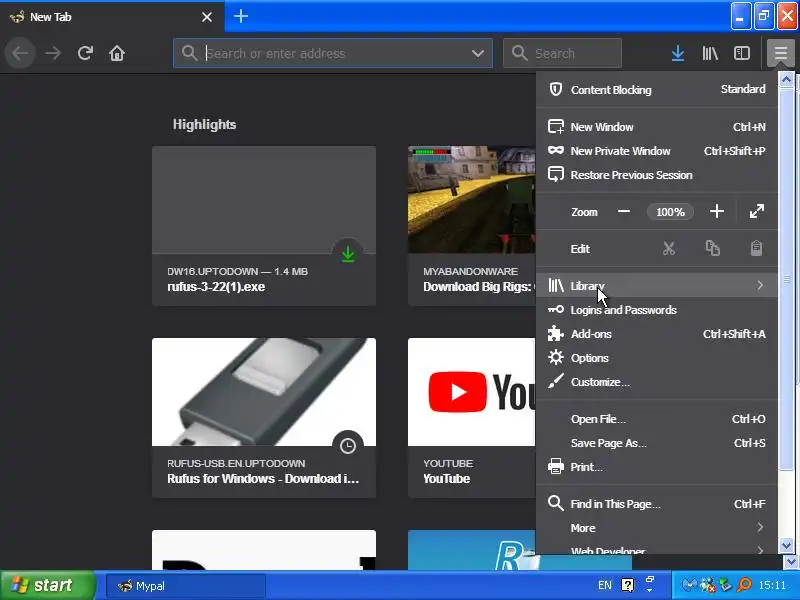Open a New Window
Image resolution: width=800 pixels, height=600 pixels.
point(657,127)
